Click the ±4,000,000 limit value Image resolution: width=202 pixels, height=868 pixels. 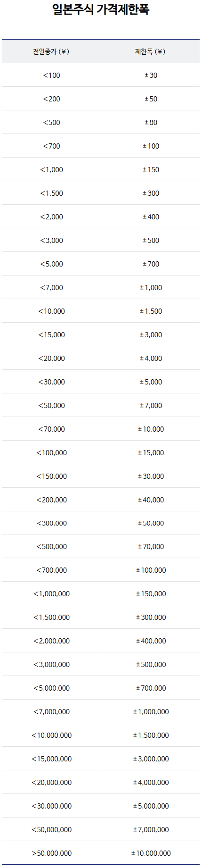point(151,782)
